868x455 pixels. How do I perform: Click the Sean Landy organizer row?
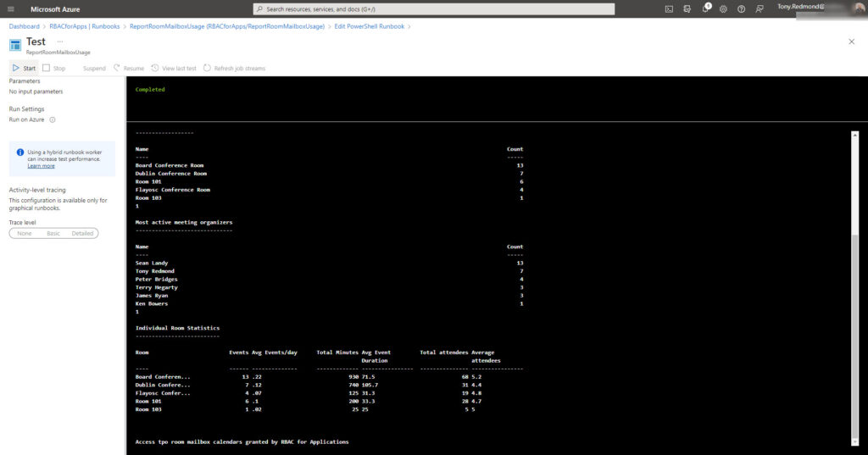(330, 263)
